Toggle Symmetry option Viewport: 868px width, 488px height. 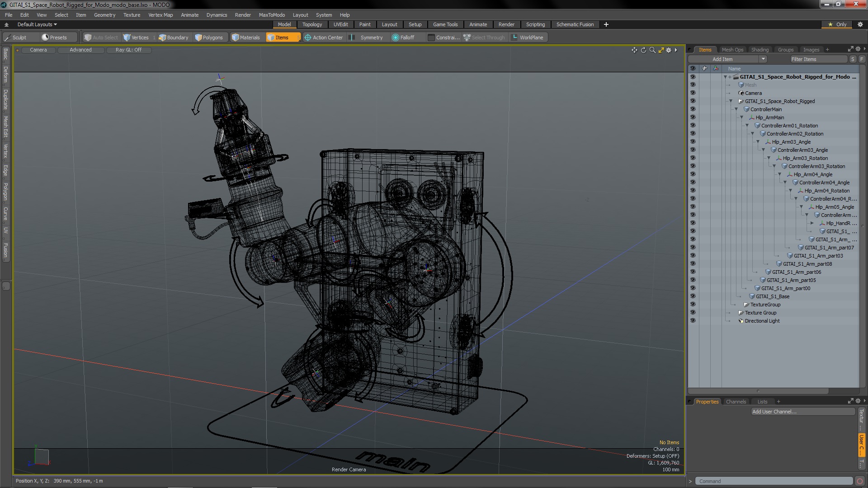coord(367,38)
